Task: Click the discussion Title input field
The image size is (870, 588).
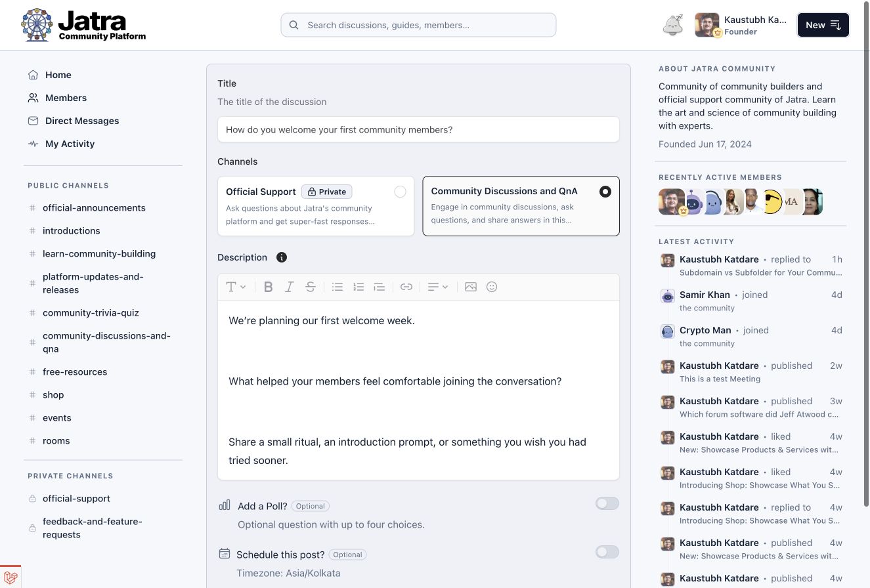Action: [418, 129]
